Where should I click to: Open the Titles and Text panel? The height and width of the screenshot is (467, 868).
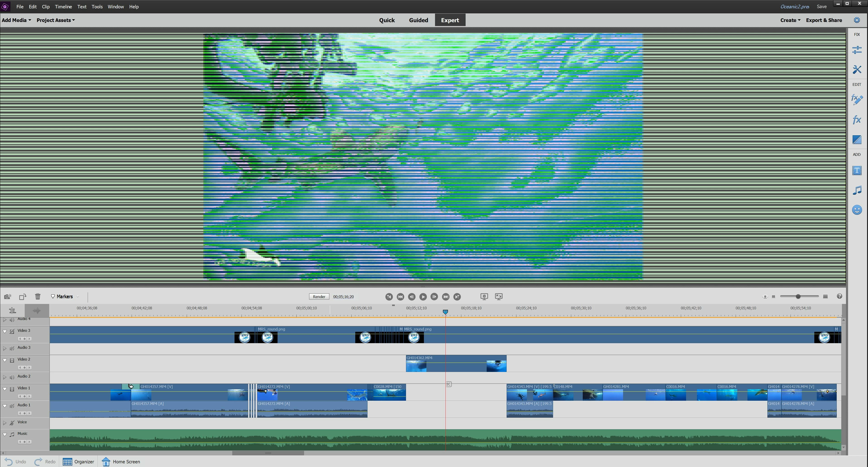856,171
